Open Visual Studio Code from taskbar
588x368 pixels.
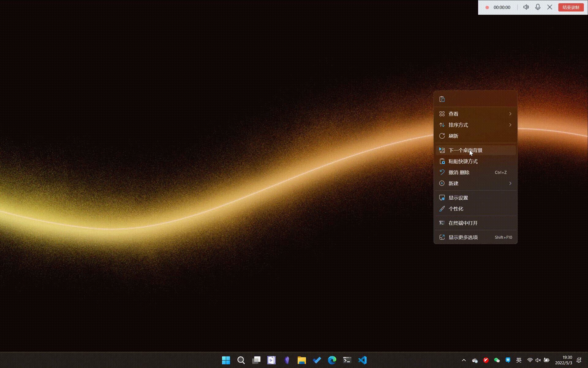(x=362, y=360)
